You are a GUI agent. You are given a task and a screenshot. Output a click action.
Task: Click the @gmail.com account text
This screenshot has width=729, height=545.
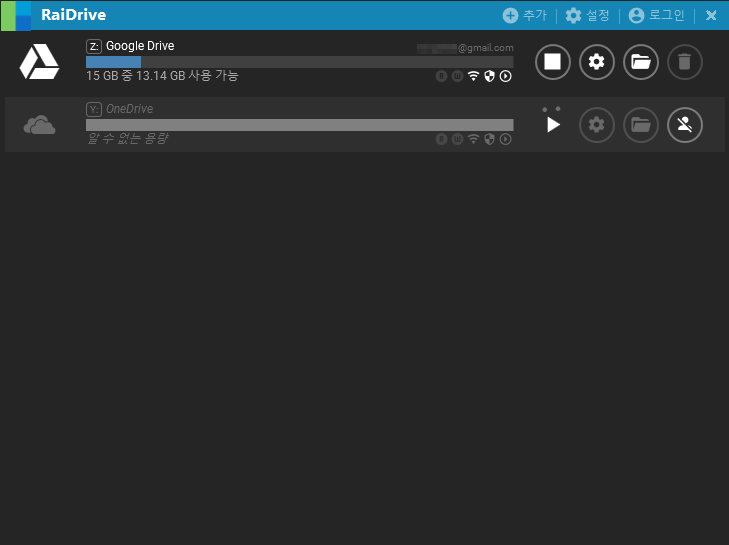(x=465, y=48)
